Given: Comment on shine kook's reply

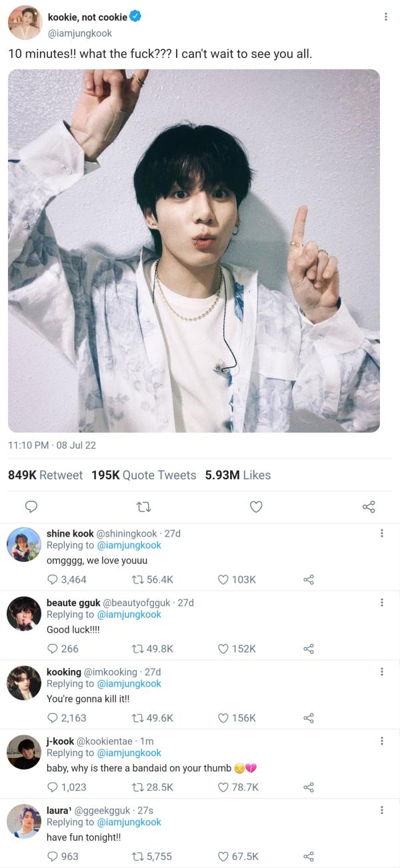Looking at the screenshot, I should point(53,580).
